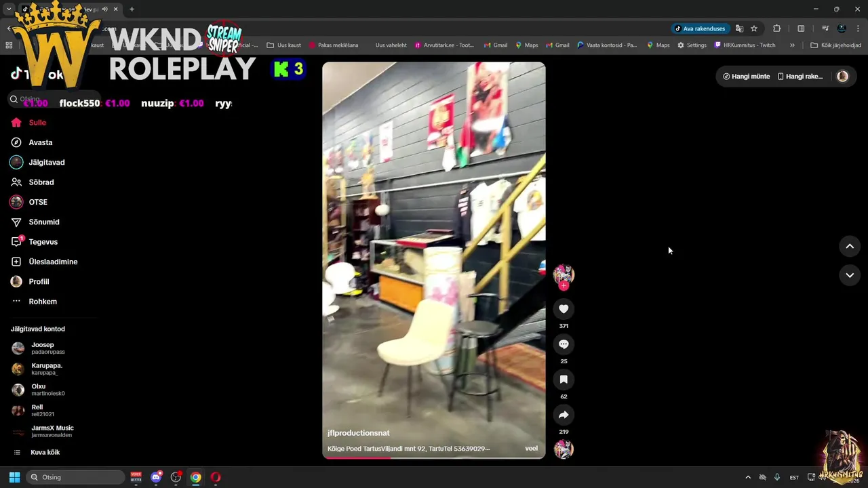Follow the creator with the red plus badge
868x488 pixels.
[564, 286]
